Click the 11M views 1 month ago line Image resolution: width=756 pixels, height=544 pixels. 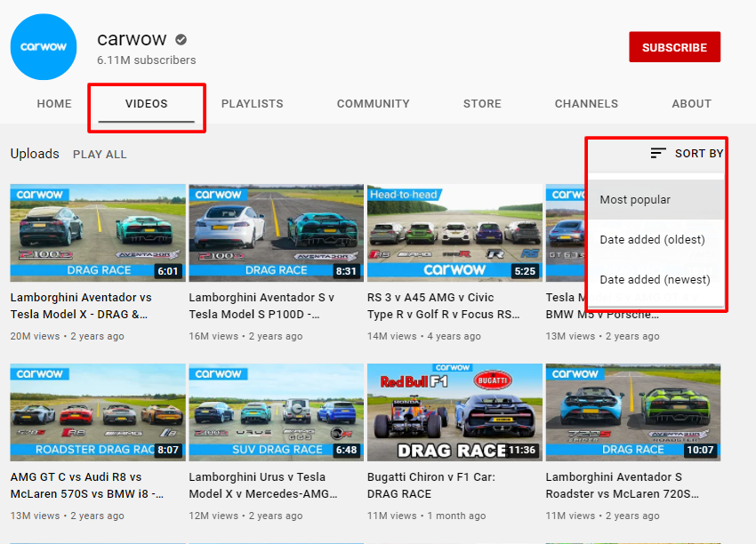426,516
